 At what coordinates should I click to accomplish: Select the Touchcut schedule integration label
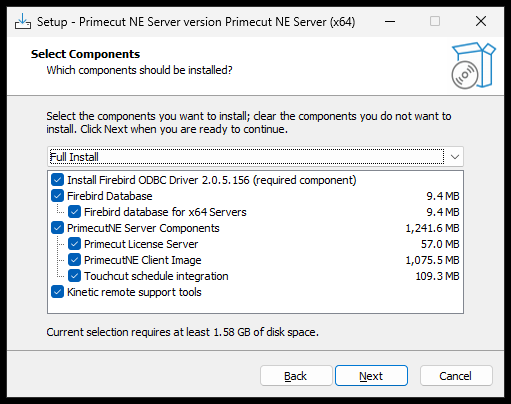coord(156,276)
